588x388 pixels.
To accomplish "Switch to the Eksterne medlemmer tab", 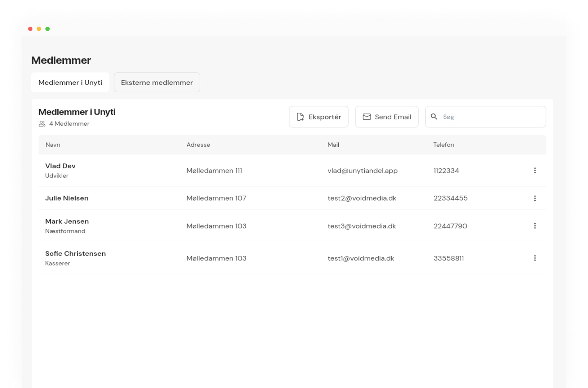I will click(157, 82).
